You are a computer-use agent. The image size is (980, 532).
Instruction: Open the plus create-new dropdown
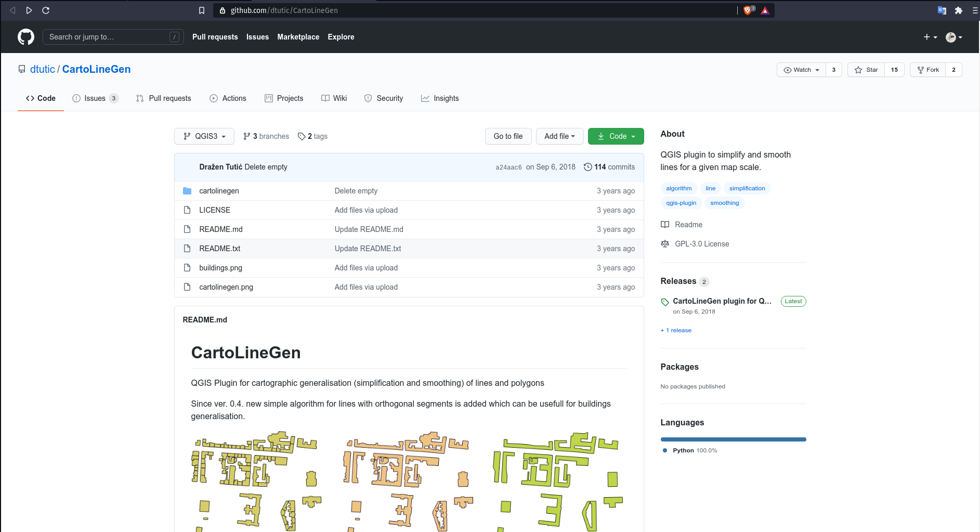pos(930,37)
